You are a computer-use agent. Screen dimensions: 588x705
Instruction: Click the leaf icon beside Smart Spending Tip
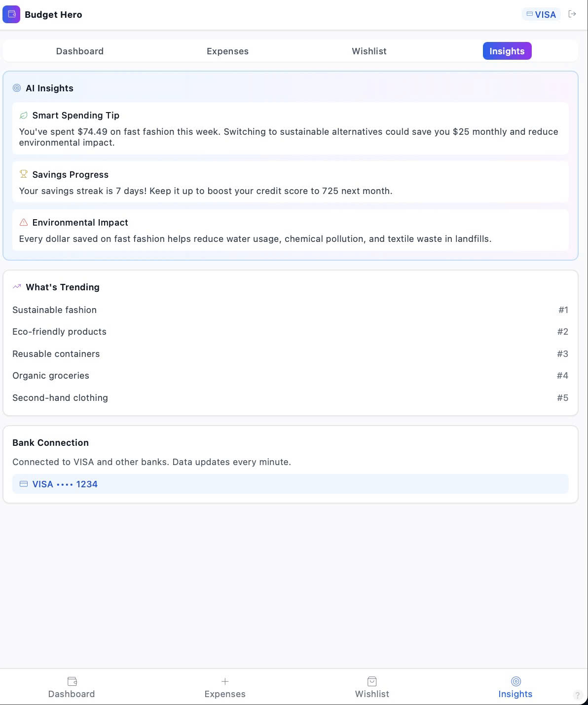tap(23, 116)
